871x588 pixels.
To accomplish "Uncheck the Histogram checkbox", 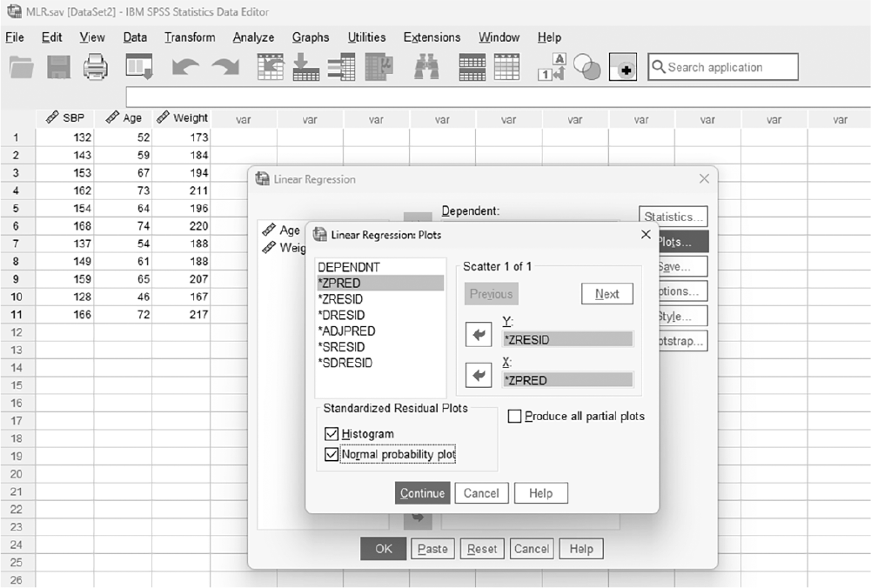I will pyautogui.click(x=332, y=434).
